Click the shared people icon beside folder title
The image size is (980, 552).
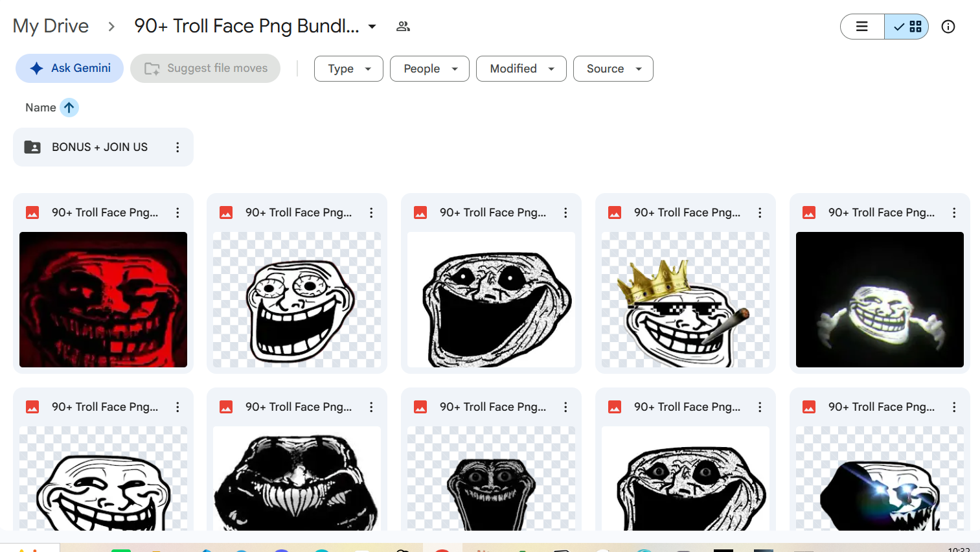pyautogui.click(x=403, y=27)
